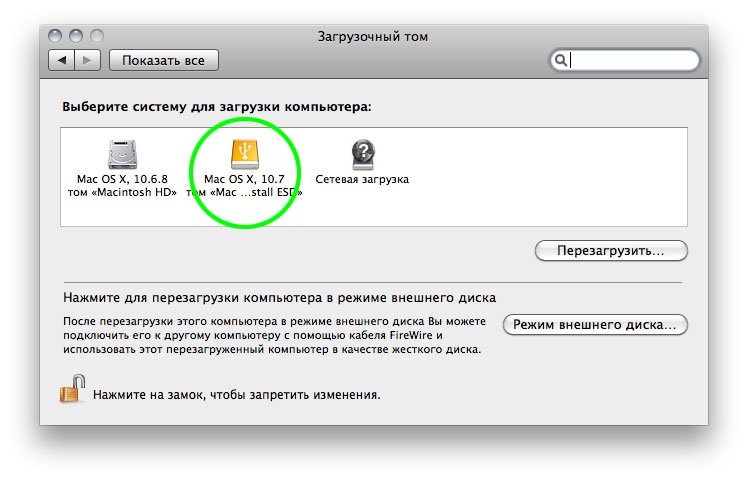
Task: Go back with the left arrow button
Action: (x=62, y=61)
